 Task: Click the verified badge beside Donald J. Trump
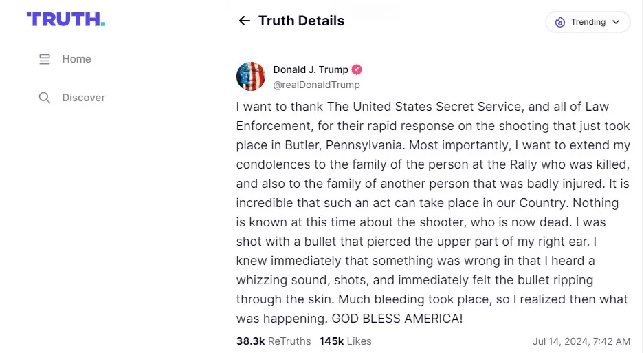(x=357, y=69)
